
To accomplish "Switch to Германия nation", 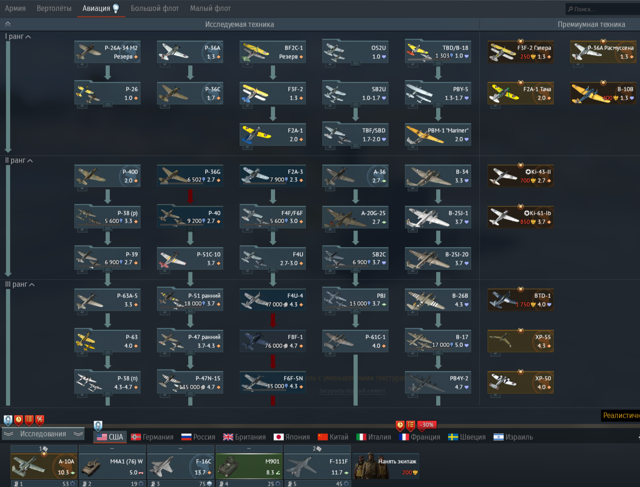I will 152,437.
